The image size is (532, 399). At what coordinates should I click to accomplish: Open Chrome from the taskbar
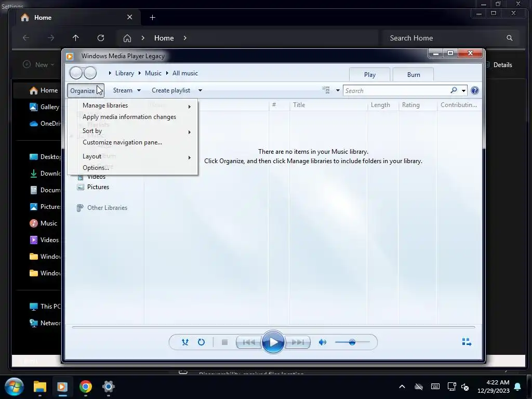86,387
